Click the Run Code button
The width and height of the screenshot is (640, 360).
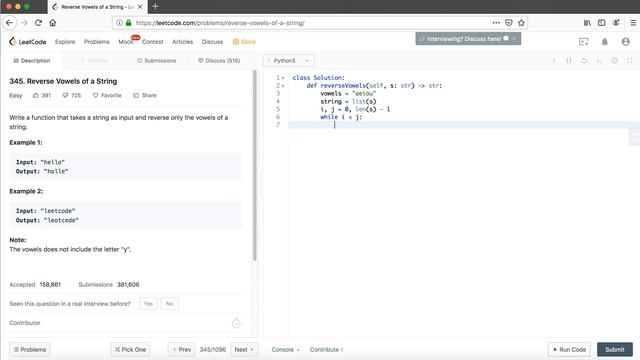569,349
